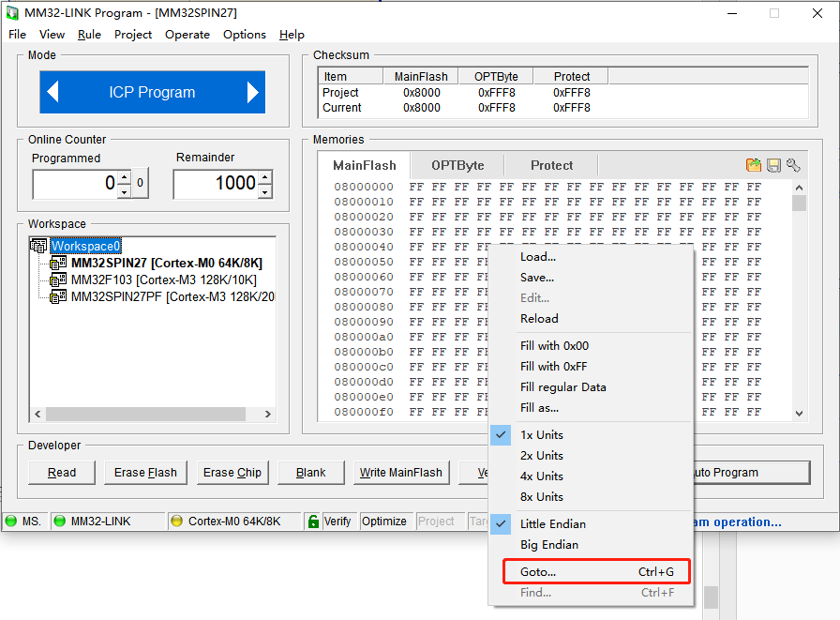Open the View menu
The image size is (840, 620).
click(52, 35)
